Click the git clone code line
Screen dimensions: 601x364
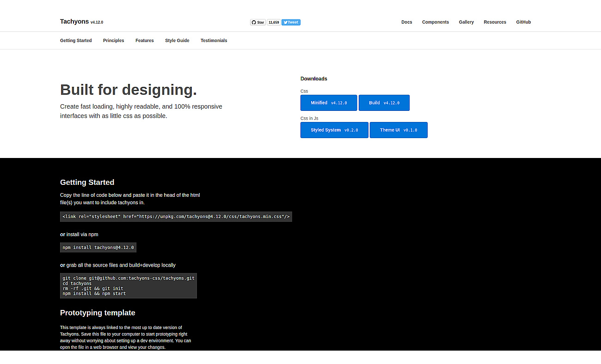pyautogui.click(x=129, y=279)
